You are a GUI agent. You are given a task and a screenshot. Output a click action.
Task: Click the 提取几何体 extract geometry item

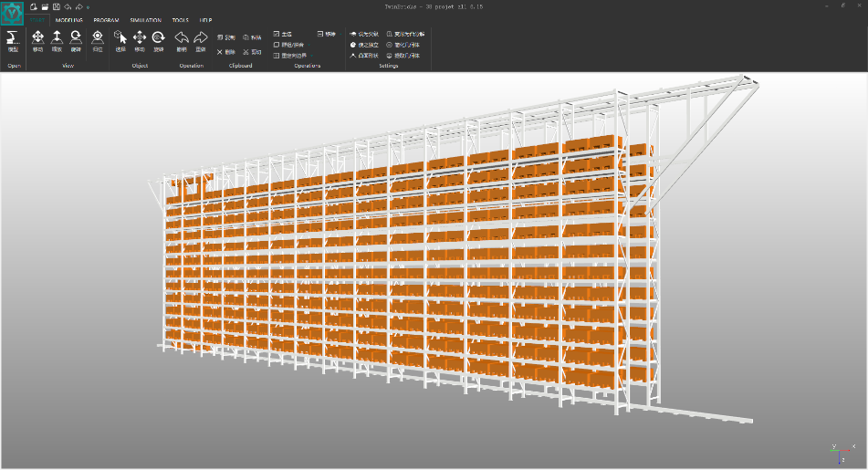click(x=403, y=56)
